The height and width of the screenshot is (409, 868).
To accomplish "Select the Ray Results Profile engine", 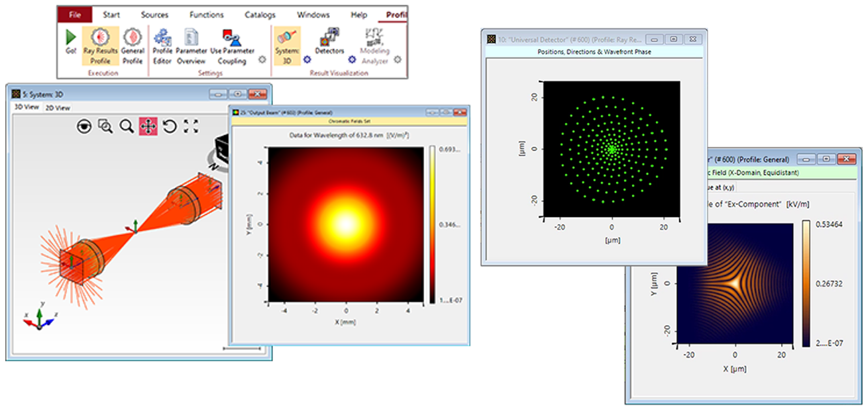I will 101,45.
